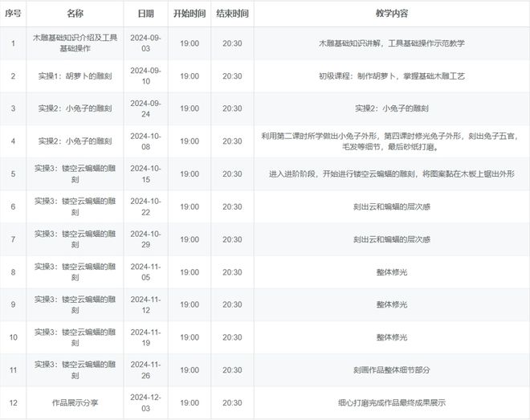The image size is (530, 420).
Task: Select the date cell 2024-09-03
Action: [x=145, y=43]
